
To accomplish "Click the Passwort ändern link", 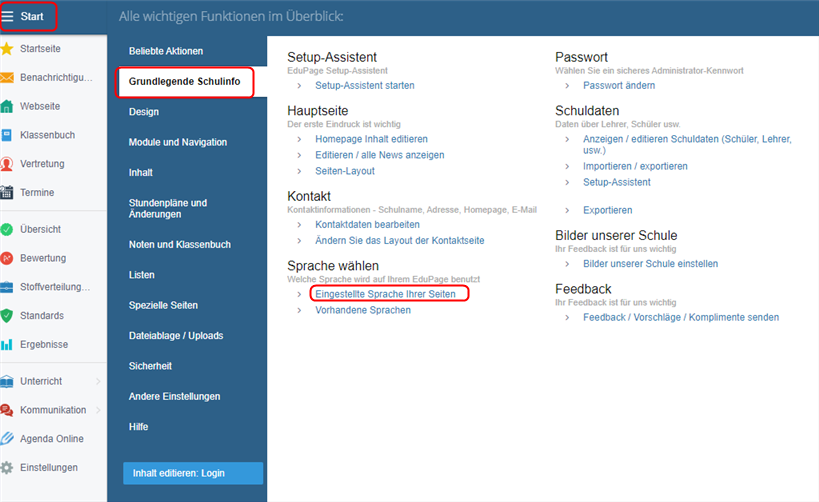I will click(x=619, y=86).
